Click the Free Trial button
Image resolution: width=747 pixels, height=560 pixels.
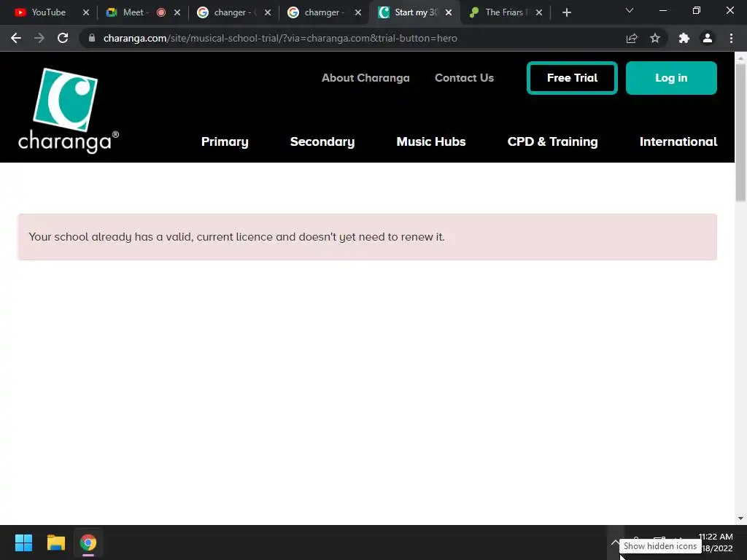point(572,78)
